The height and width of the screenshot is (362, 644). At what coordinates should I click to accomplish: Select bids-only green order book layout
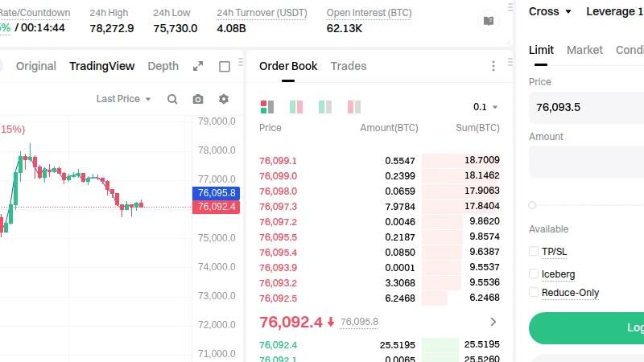(325, 107)
